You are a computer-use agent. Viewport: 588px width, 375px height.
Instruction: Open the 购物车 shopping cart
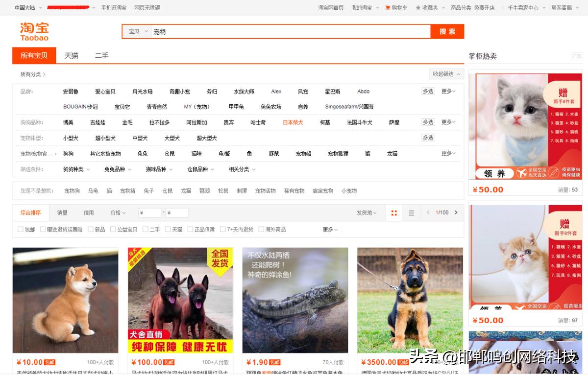[x=396, y=8]
